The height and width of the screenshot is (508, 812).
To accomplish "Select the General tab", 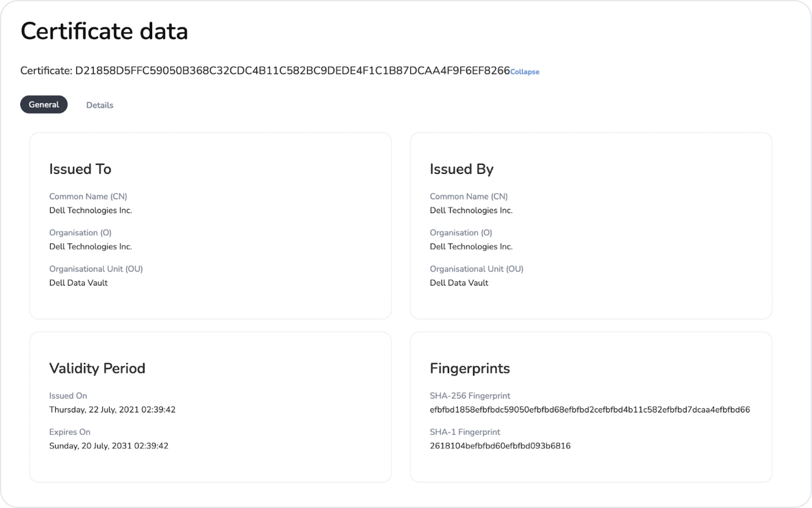I will click(44, 105).
